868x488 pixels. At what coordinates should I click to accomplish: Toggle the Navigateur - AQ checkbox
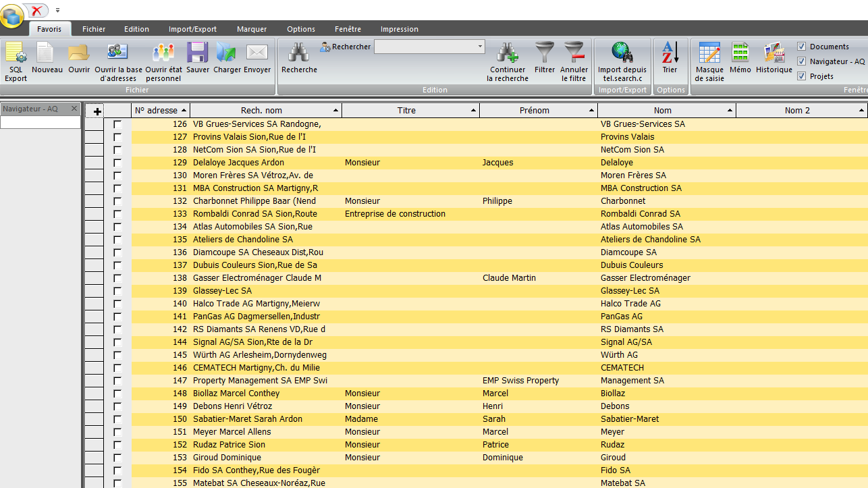[x=801, y=61]
